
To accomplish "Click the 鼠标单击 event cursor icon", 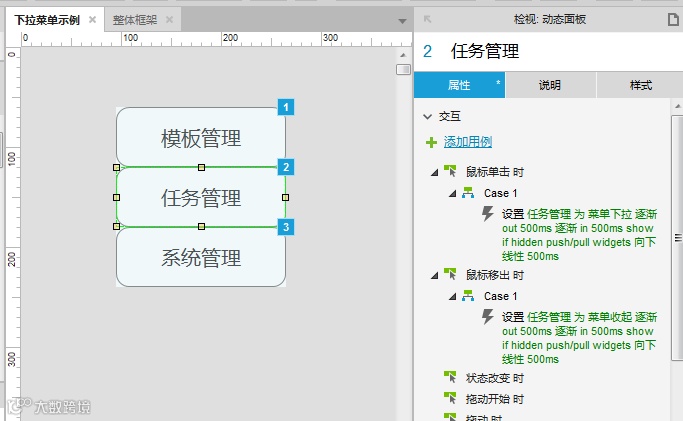I will 450,171.
